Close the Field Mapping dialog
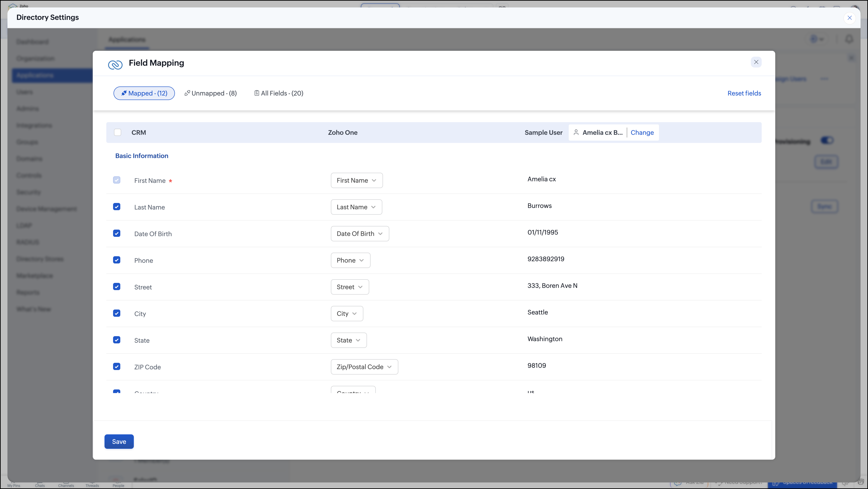 point(756,62)
